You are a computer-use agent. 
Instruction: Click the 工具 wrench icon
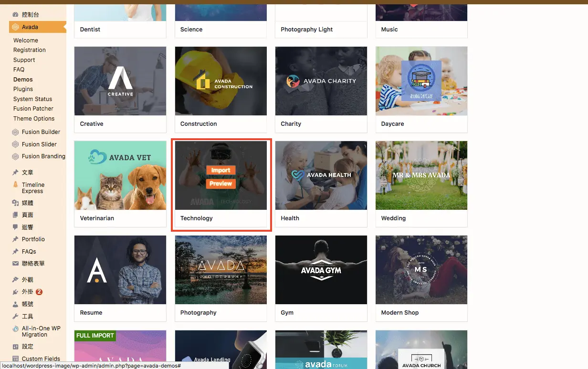pos(16,317)
